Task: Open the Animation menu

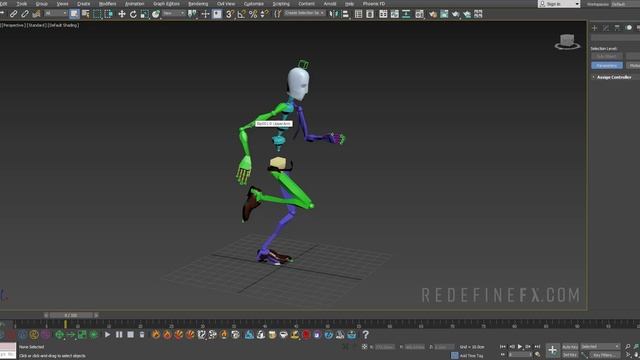Action: click(x=134, y=4)
